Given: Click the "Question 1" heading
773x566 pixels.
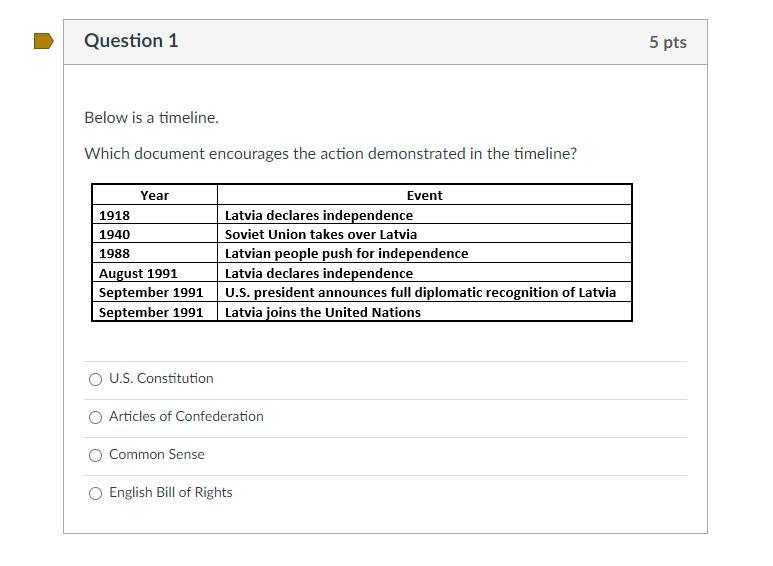Looking at the screenshot, I should (x=131, y=41).
